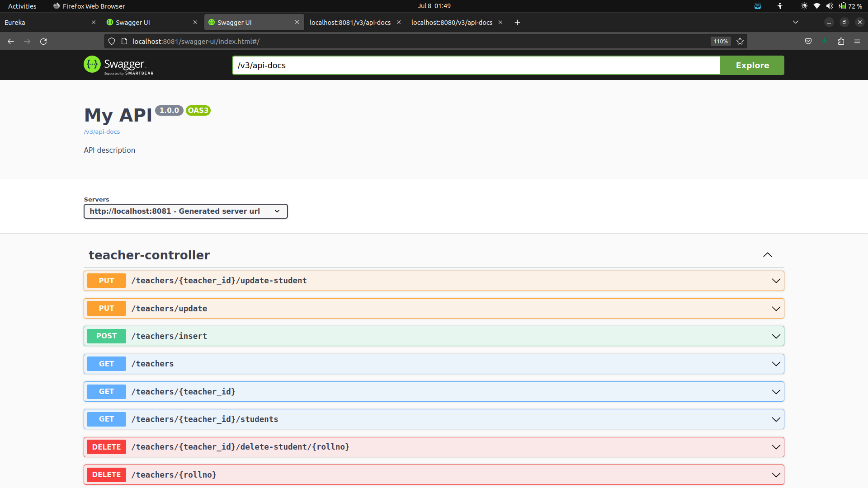The image size is (868, 488).
Task: Click the PUT badge on /teachers/update
Action: click(x=106, y=308)
